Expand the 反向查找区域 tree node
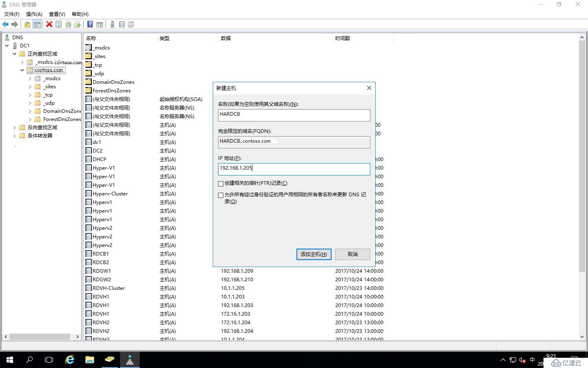 (15, 128)
